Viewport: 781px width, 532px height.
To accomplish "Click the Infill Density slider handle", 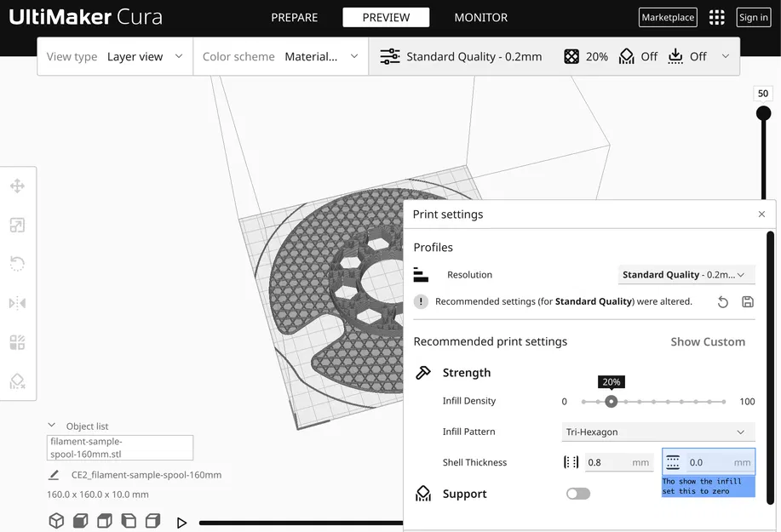I will point(612,402).
